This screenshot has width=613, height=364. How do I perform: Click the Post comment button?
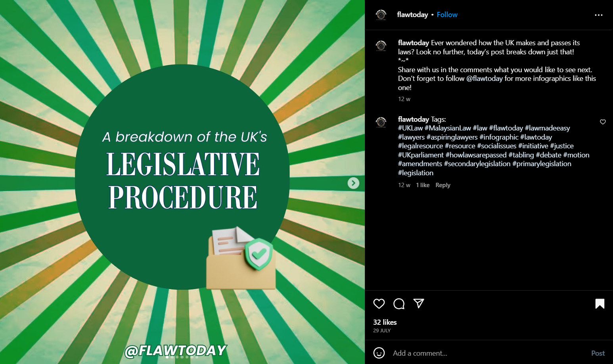tap(598, 353)
